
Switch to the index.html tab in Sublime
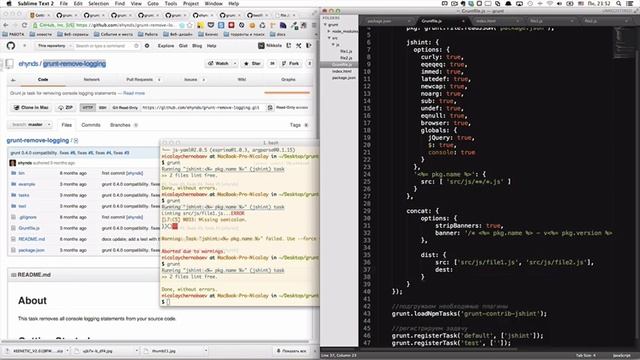(486, 21)
